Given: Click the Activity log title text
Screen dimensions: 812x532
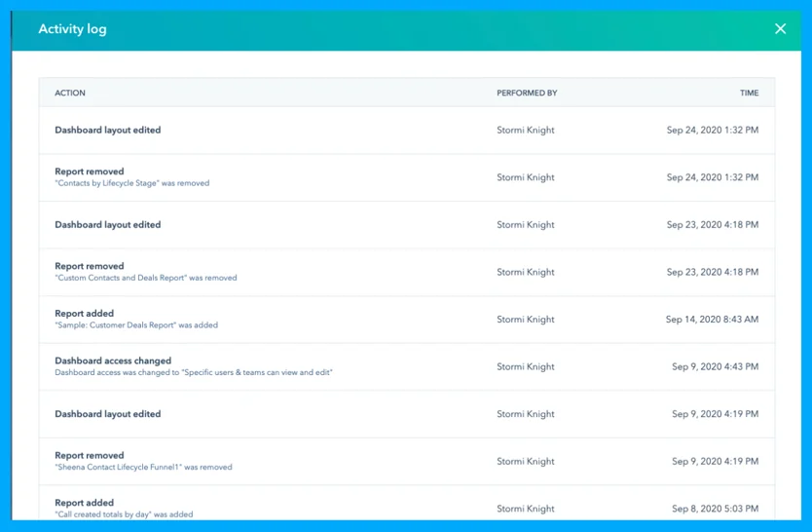Looking at the screenshot, I should pos(72,29).
